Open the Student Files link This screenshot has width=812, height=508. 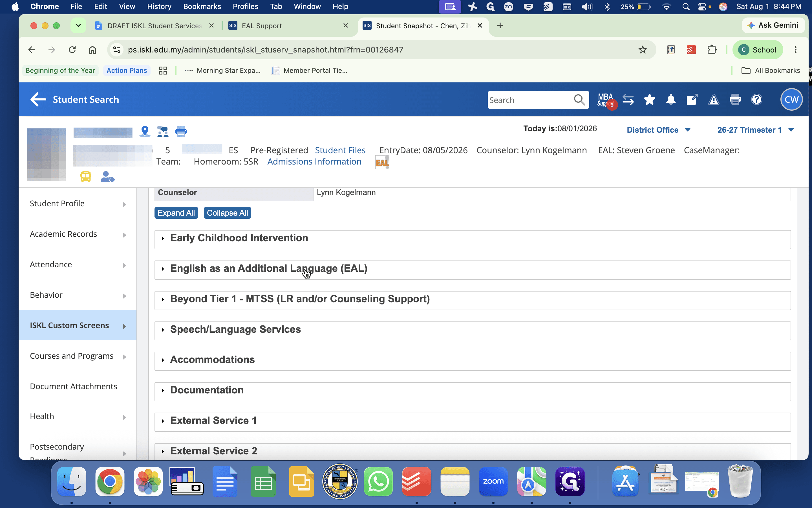click(340, 150)
